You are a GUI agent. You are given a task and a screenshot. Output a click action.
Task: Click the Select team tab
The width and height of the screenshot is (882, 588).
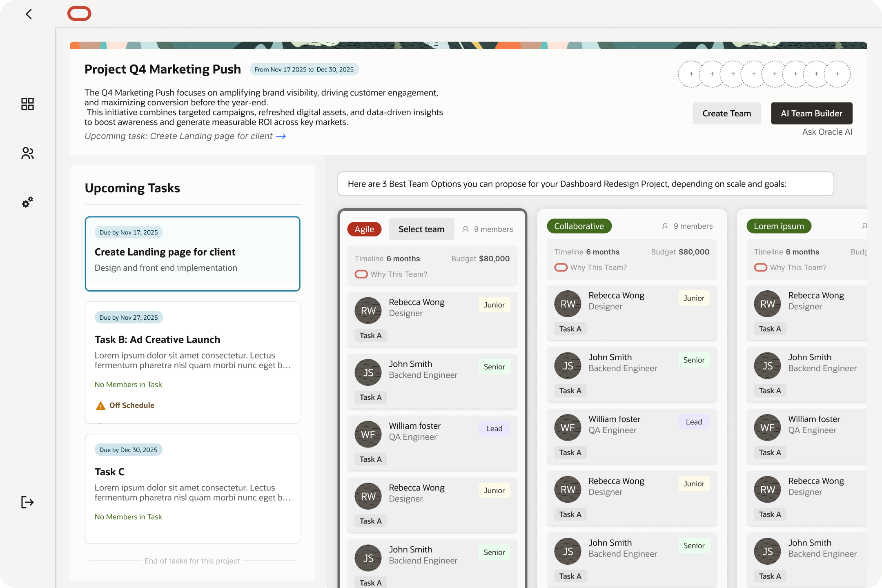click(x=421, y=229)
